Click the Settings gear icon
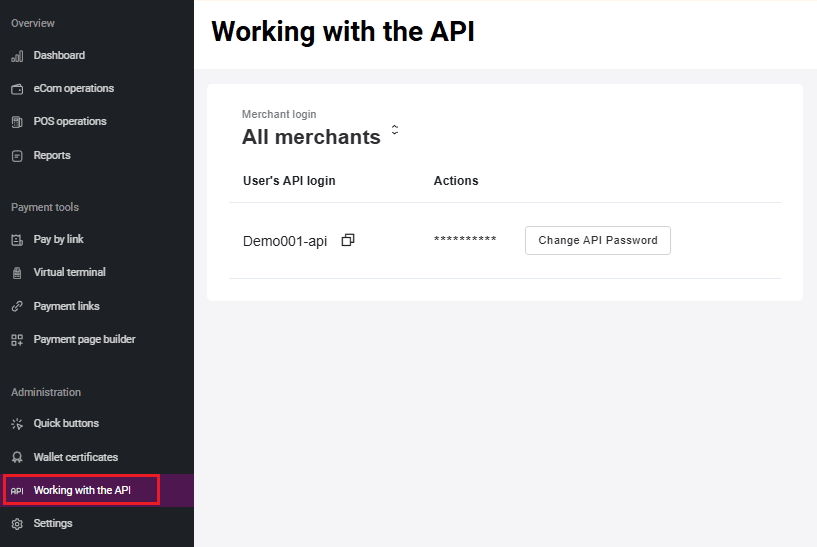This screenshot has width=817, height=547. [17, 524]
